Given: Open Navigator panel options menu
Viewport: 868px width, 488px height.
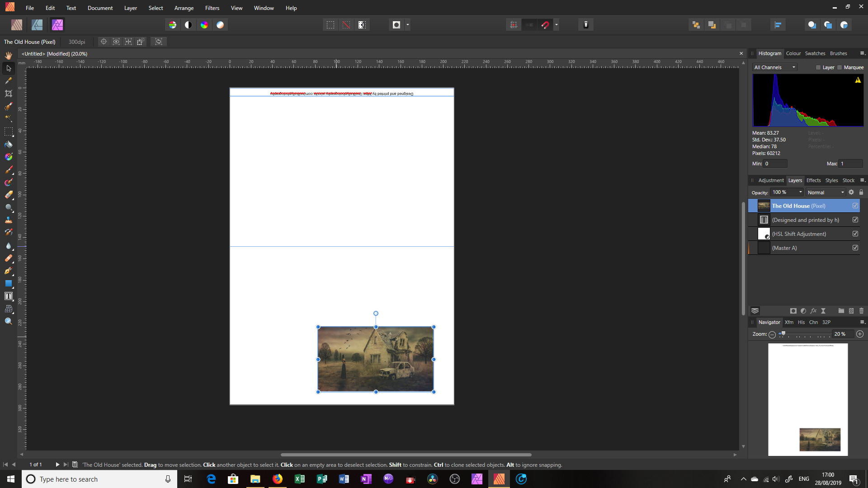Looking at the screenshot, I should coord(862,322).
